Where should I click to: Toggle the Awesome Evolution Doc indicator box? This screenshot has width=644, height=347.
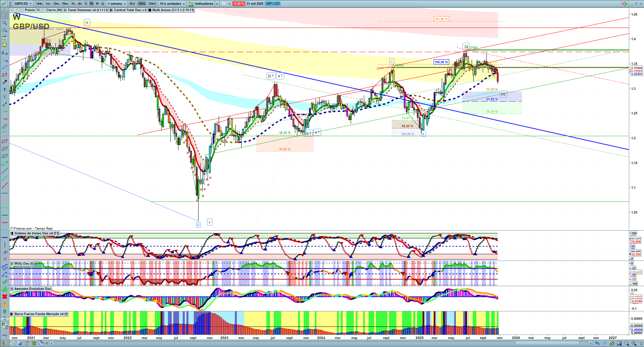(12, 289)
